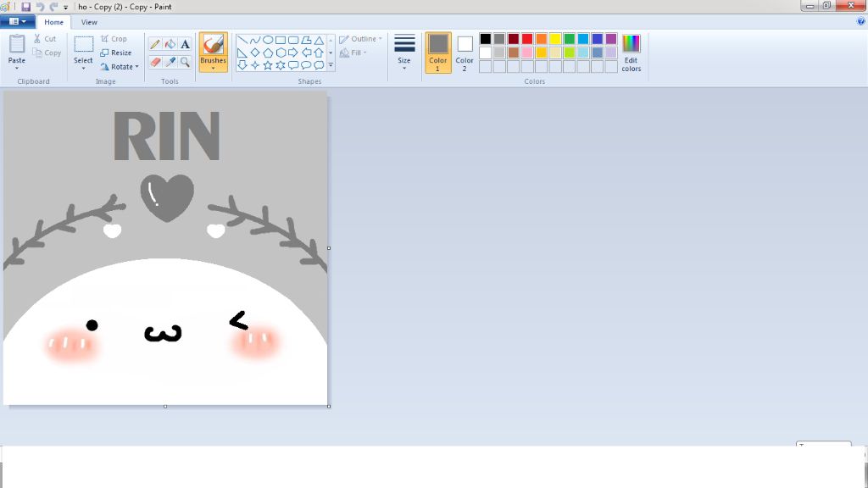This screenshot has height=488, width=868.
Task: Click the Cut button
Action: (44, 39)
